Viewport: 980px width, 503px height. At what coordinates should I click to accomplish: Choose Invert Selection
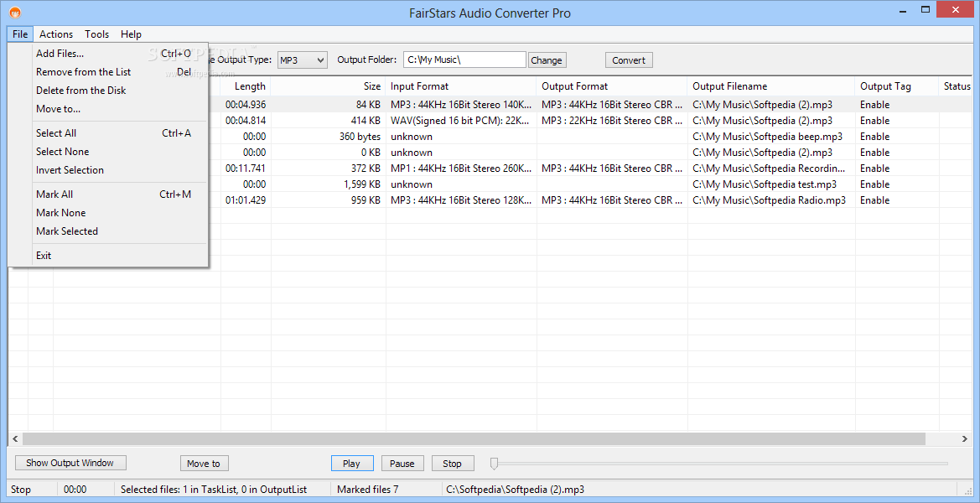(107, 170)
